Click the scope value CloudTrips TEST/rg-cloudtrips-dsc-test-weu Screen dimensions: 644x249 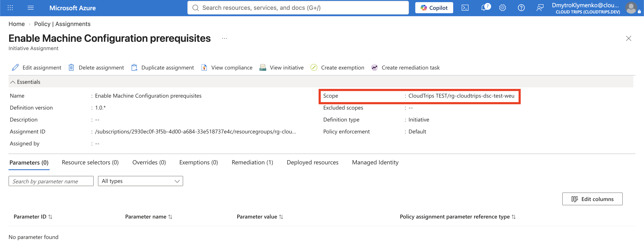(x=461, y=96)
